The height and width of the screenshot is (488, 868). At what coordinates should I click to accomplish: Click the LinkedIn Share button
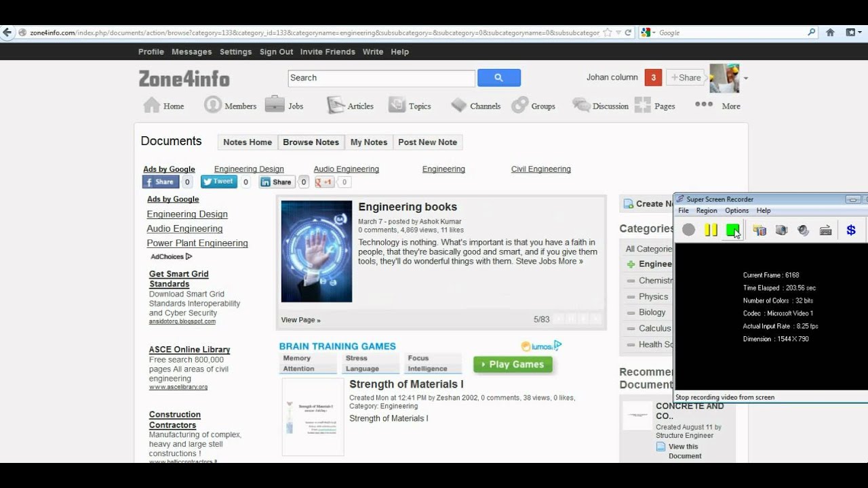tap(277, 182)
